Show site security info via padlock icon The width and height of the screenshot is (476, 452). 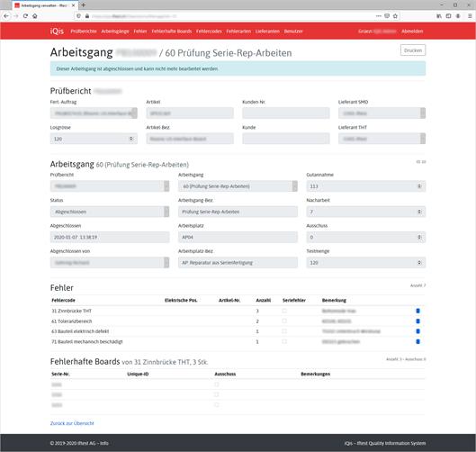click(x=87, y=16)
